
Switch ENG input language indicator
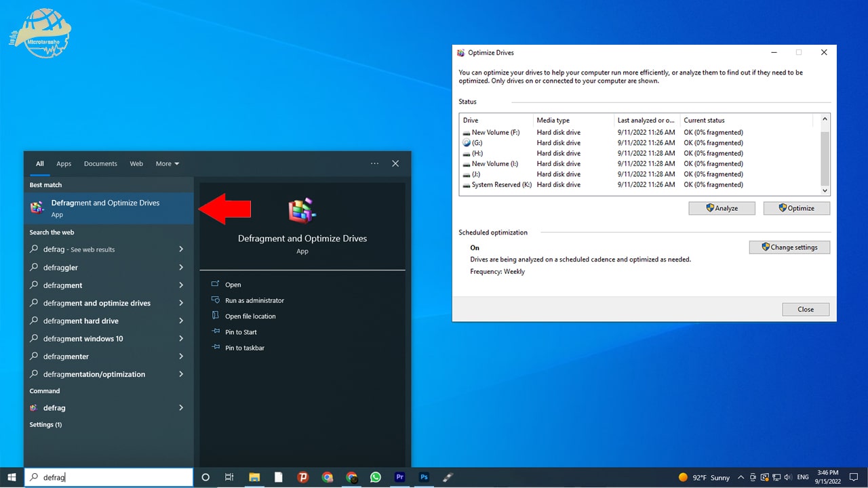point(802,477)
